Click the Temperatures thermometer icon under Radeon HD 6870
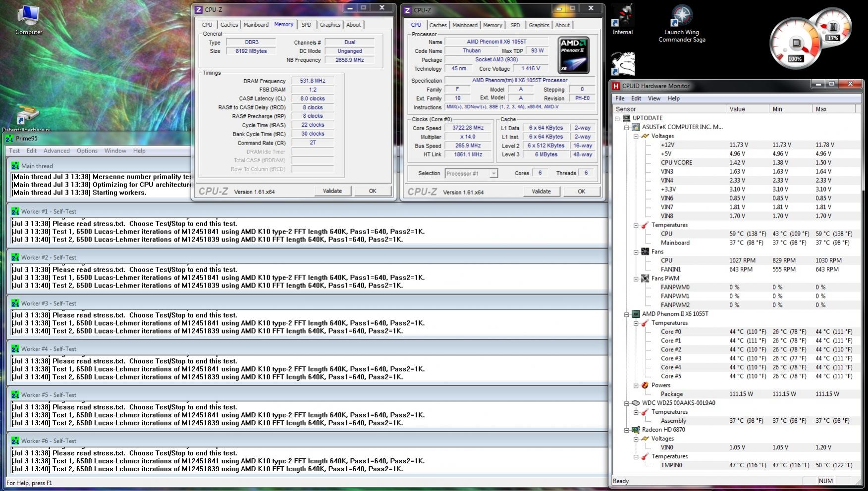The width and height of the screenshot is (868, 491). [x=645, y=456]
